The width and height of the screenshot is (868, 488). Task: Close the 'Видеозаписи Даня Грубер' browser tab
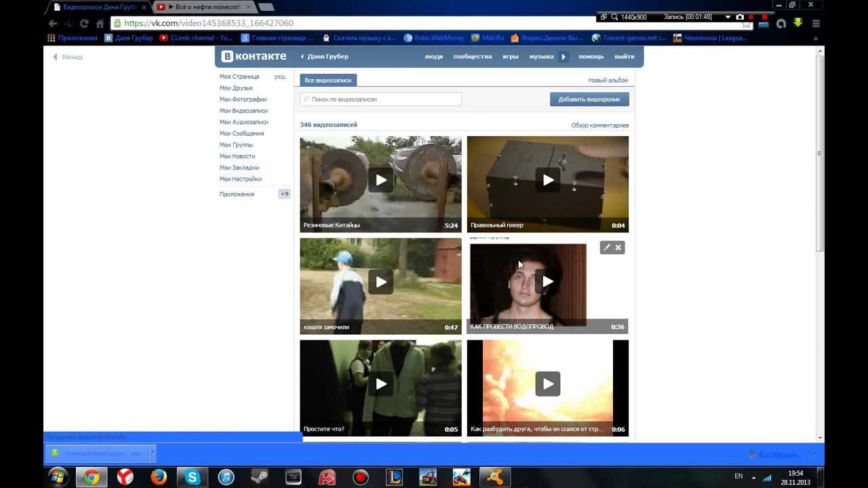[144, 7]
